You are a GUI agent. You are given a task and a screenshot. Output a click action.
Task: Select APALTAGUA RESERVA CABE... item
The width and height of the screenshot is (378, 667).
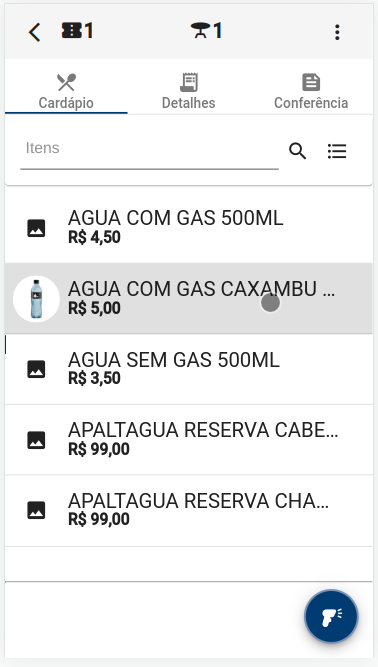188,439
